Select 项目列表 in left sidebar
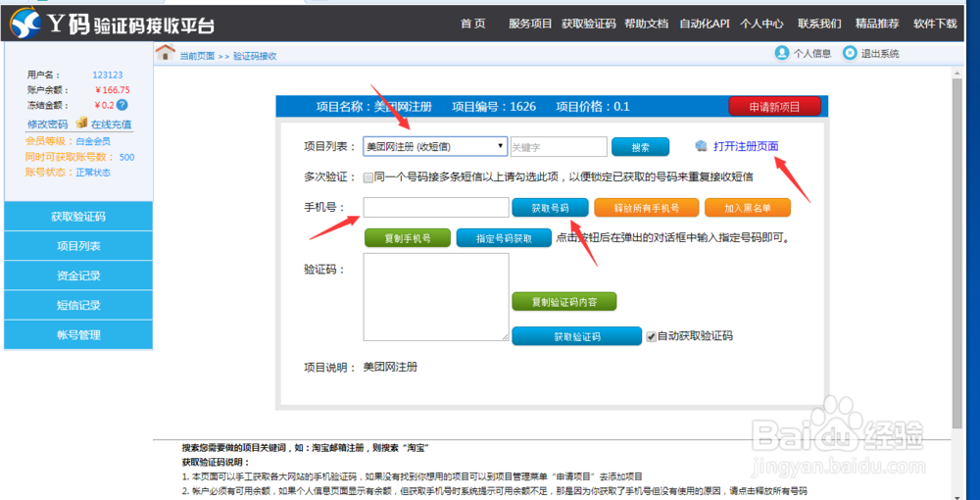980x500 pixels. (78, 246)
